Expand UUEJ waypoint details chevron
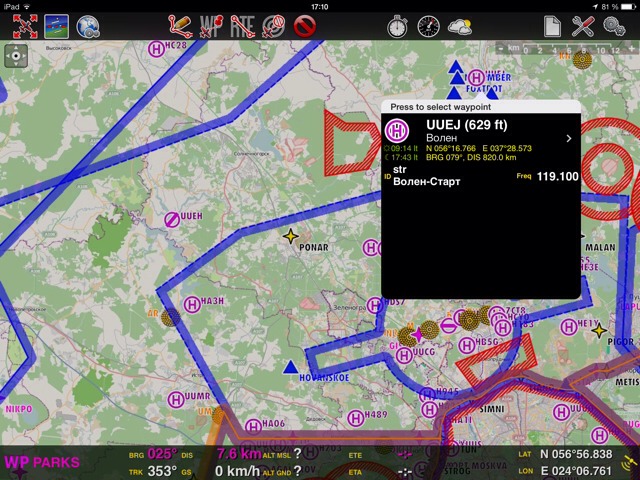 (x=569, y=138)
